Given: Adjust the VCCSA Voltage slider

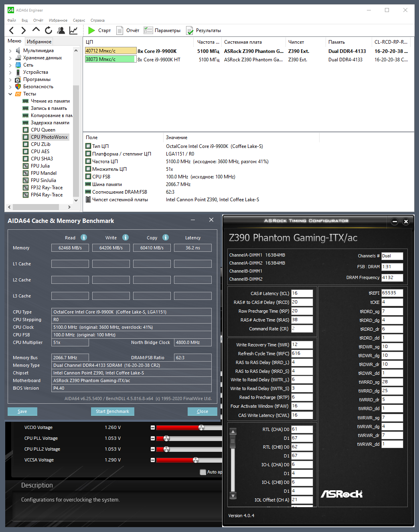Looking at the screenshot, I should coord(196,460).
